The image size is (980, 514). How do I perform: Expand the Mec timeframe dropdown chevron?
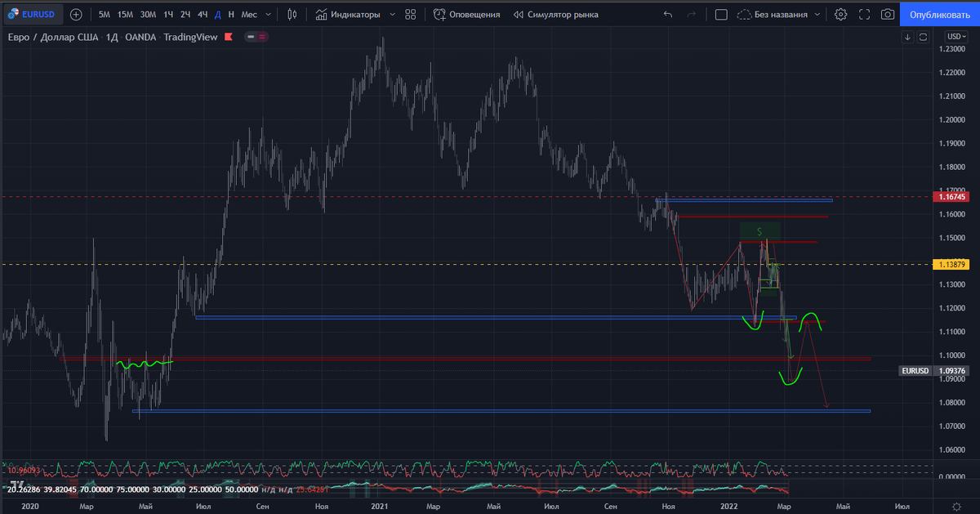click(267, 14)
